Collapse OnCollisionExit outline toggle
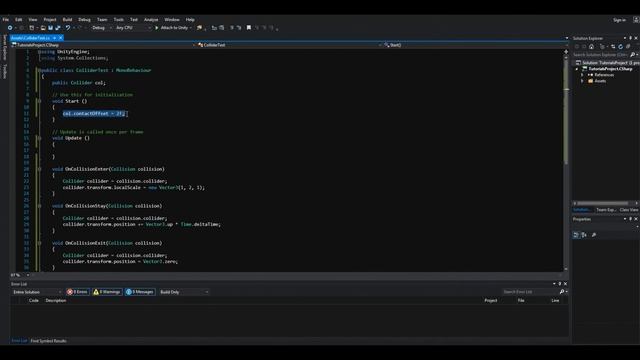 (39, 243)
